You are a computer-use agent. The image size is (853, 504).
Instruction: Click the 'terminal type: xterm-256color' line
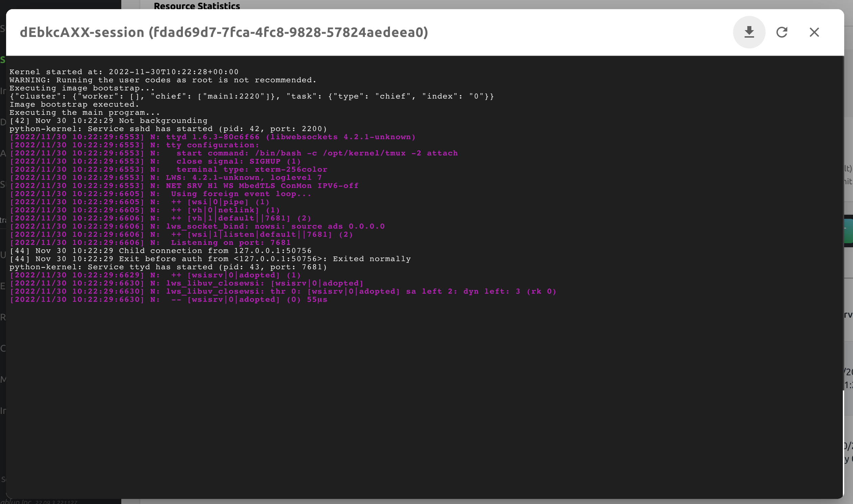pyautogui.click(x=168, y=170)
